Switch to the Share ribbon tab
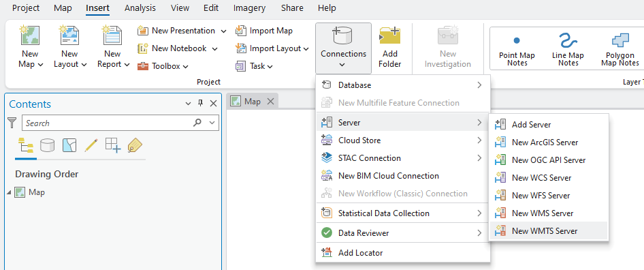644x270 pixels. pyautogui.click(x=292, y=7)
